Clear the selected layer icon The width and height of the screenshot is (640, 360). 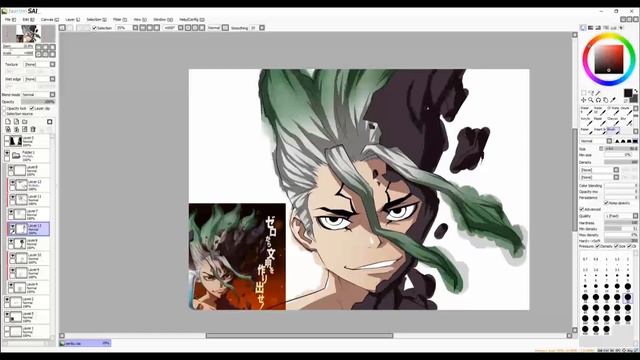tap(24, 129)
